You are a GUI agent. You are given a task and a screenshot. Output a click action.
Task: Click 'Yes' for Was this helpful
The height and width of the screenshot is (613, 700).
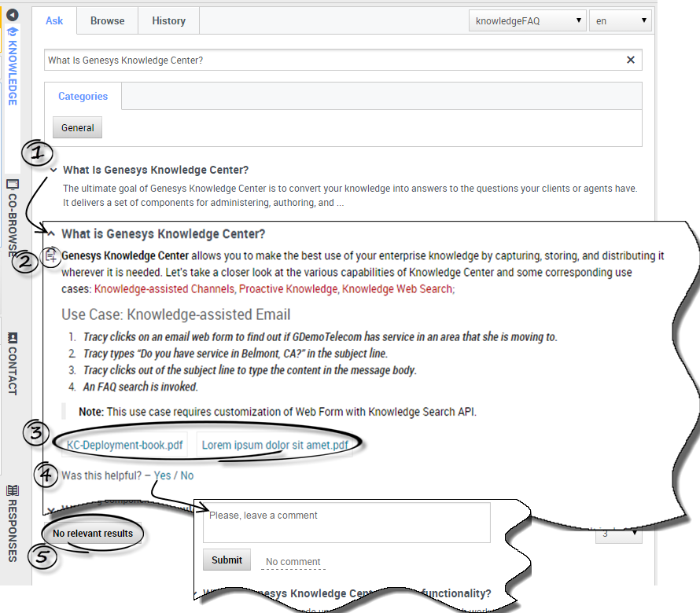click(162, 475)
